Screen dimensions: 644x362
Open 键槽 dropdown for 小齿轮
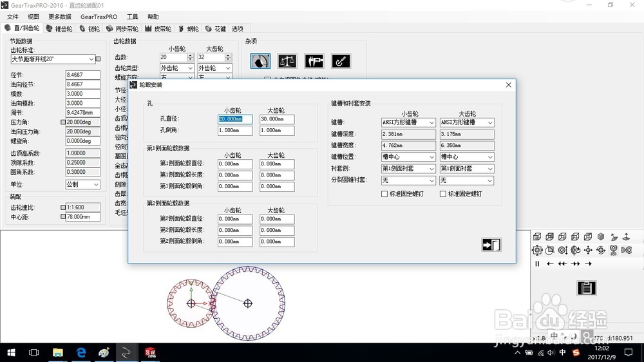coord(408,122)
